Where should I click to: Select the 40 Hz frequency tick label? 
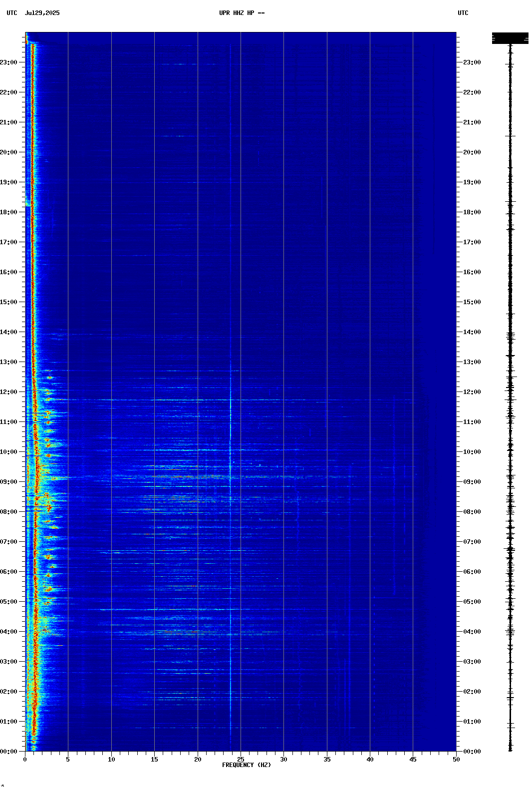pyautogui.click(x=370, y=760)
